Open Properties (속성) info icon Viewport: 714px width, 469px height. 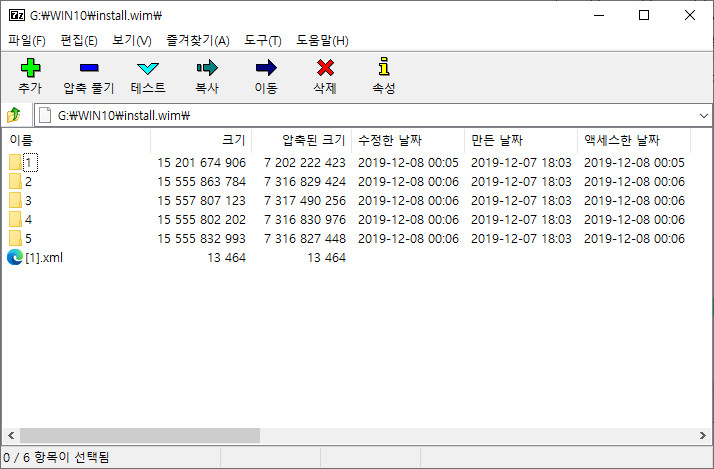[x=384, y=66]
